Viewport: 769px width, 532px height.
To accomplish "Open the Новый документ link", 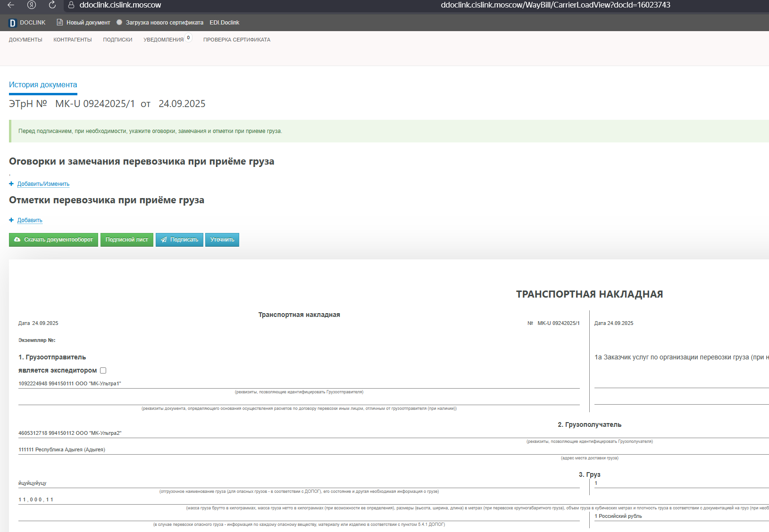I will coord(88,23).
